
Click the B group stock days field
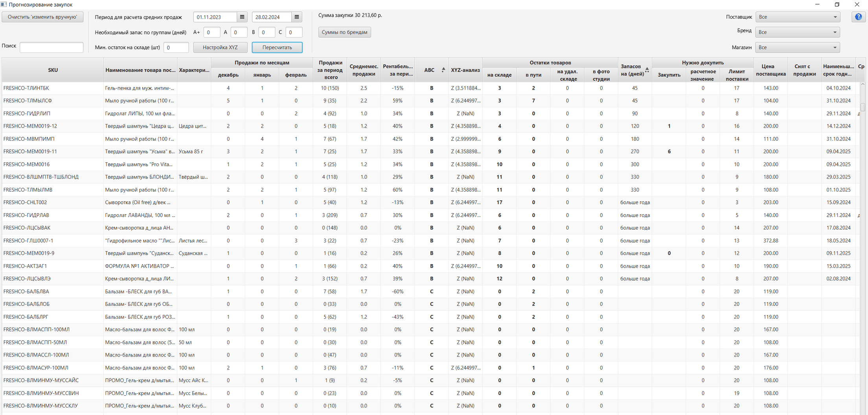(267, 32)
